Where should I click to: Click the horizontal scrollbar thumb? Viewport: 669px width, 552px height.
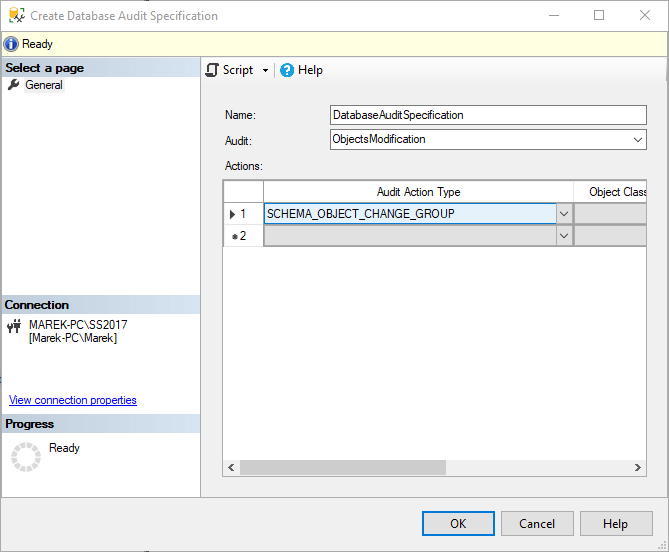343,468
